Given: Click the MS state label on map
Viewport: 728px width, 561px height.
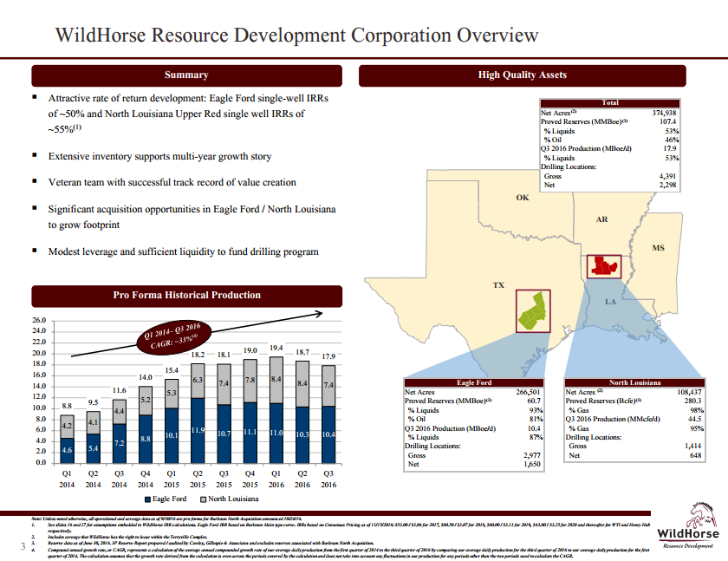Looking at the screenshot, I should tap(657, 248).
